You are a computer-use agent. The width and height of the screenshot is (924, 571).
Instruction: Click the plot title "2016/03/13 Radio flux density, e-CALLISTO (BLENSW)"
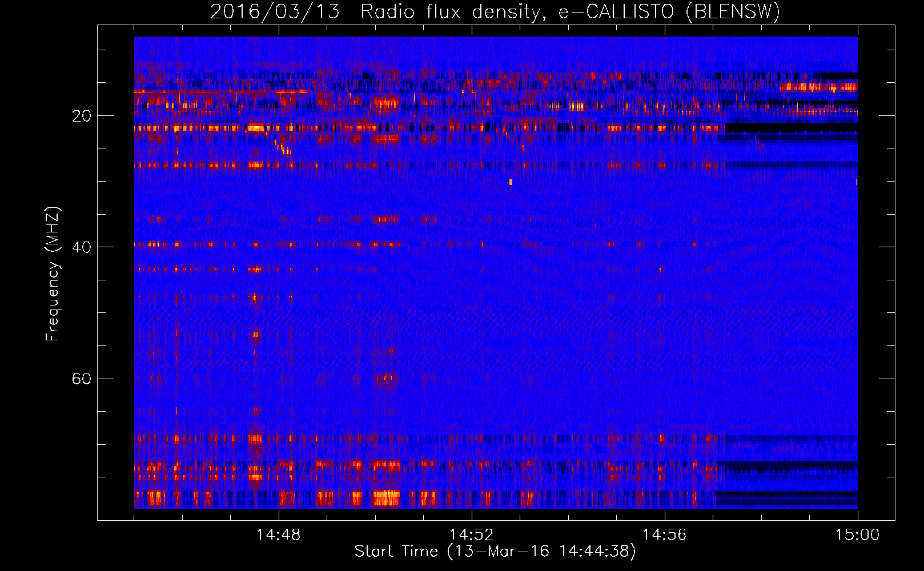coord(495,11)
